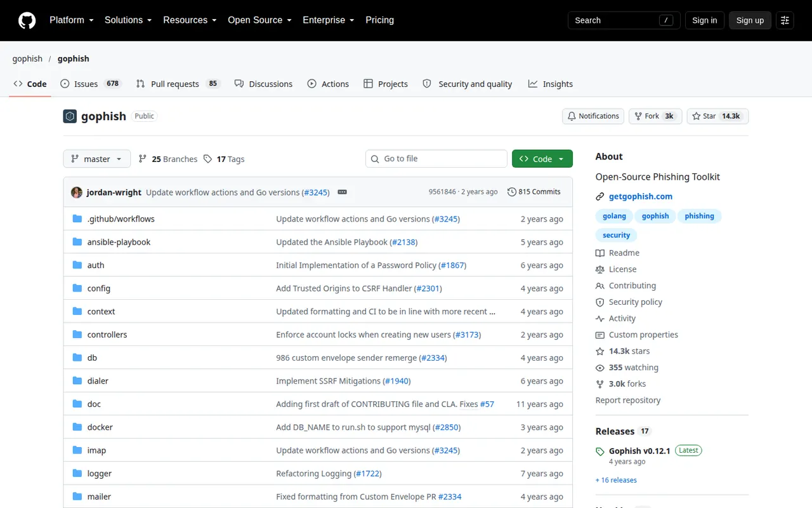Star the gophish repository
Screen dimensions: 812x508
pos(717,116)
